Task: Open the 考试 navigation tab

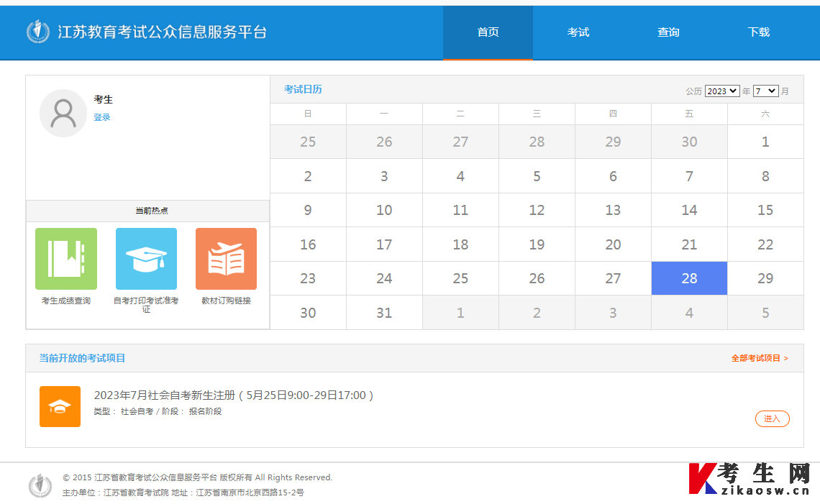Action: 578,32
